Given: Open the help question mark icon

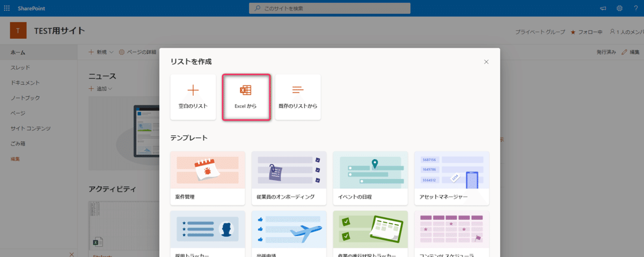Looking at the screenshot, I should coord(635,8).
